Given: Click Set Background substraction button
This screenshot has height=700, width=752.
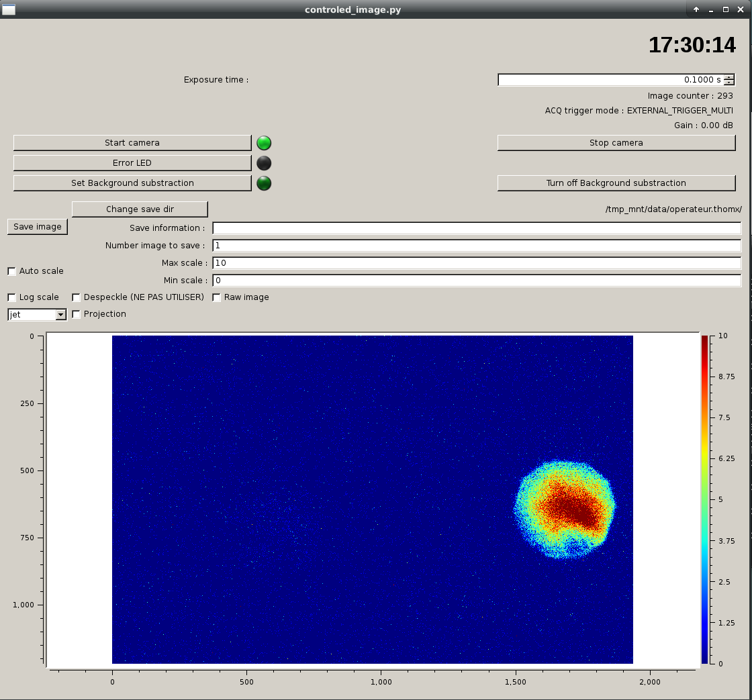Looking at the screenshot, I should tap(132, 183).
